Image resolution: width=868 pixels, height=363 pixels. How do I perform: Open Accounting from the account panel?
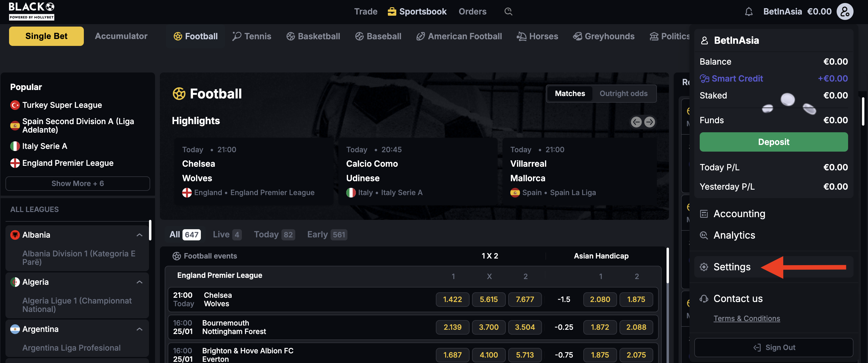(739, 214)
